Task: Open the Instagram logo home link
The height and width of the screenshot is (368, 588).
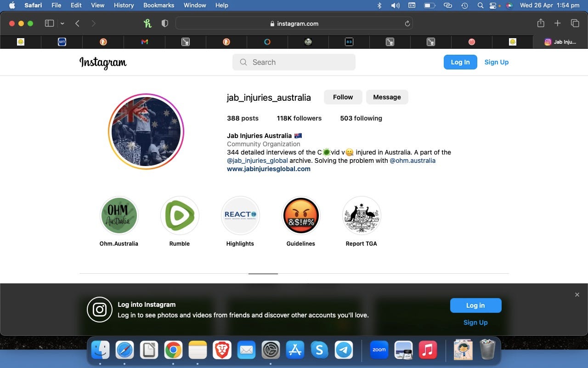Action: pos(103,63)
